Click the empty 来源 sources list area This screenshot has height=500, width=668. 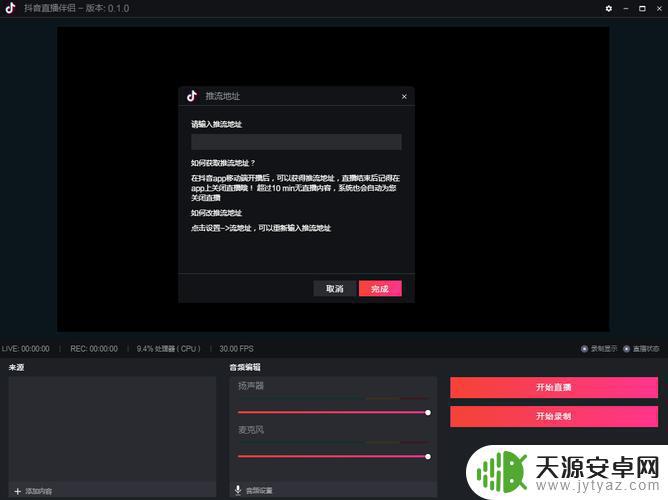click(112, 429)
